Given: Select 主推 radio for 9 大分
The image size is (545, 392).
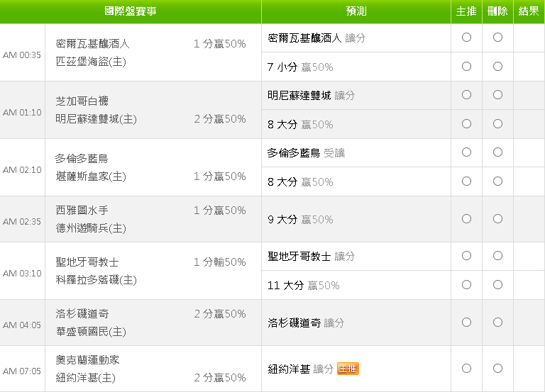Looking at the screenshot, I should 466,219.
